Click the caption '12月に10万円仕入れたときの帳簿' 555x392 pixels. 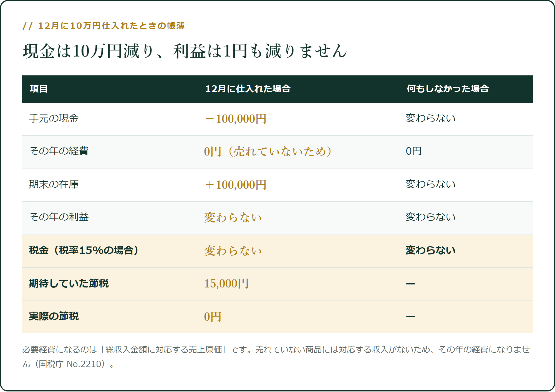[111, 26]
